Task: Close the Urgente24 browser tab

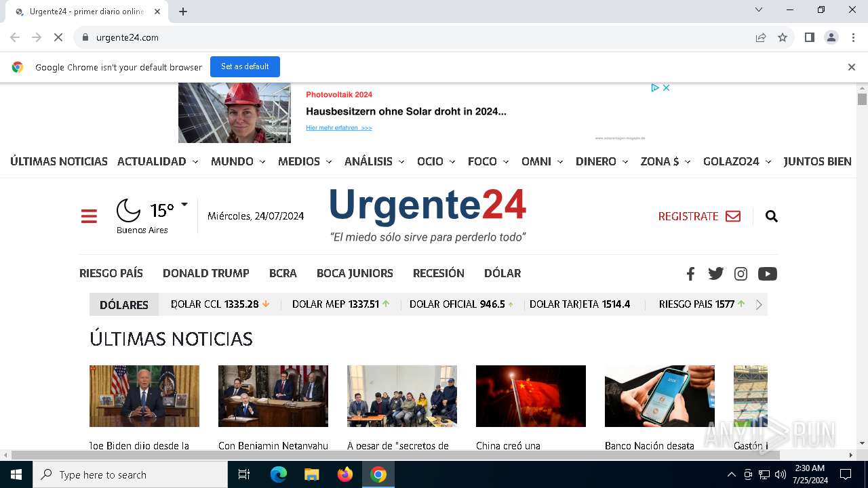Action: coord(157,12)
